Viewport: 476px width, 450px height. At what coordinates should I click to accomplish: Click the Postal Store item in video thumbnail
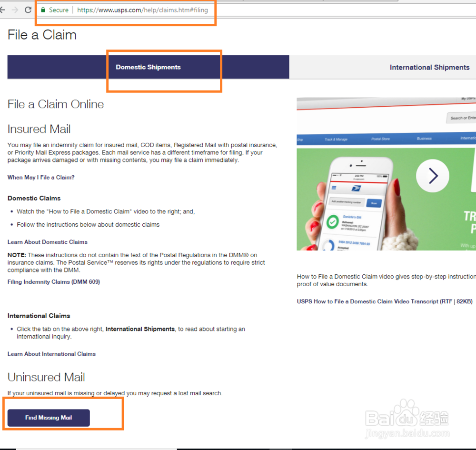pyautogui.click(x=380, y=139)
